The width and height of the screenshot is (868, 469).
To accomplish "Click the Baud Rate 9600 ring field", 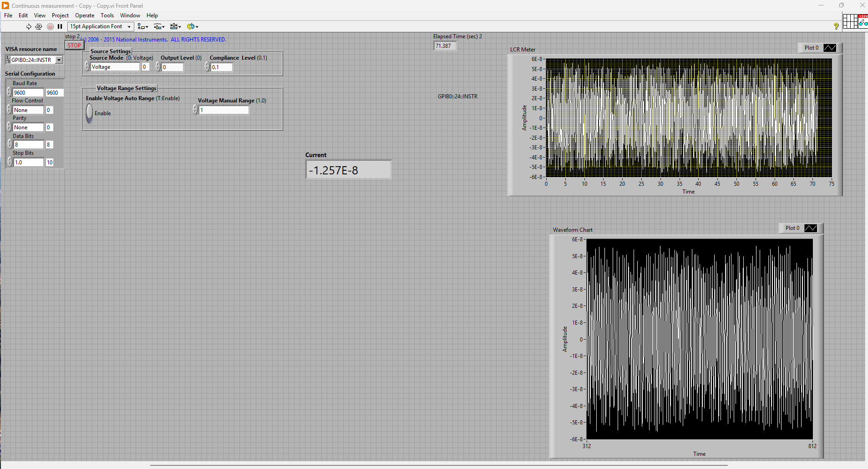I will point(28,92).
